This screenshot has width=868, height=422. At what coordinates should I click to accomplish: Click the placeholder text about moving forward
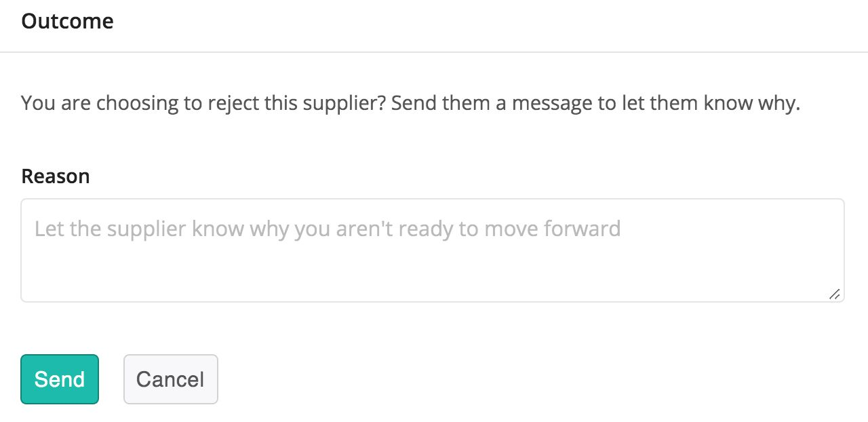[328, 229]
